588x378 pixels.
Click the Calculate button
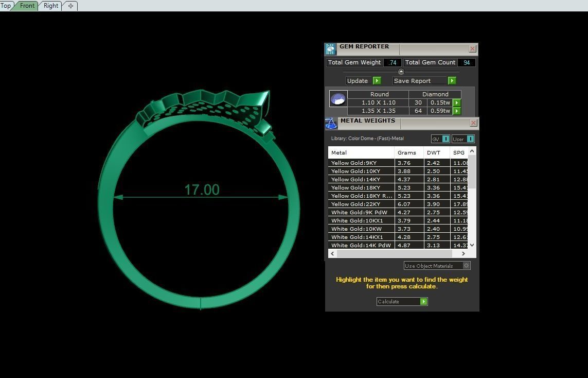tap(402, 301)
